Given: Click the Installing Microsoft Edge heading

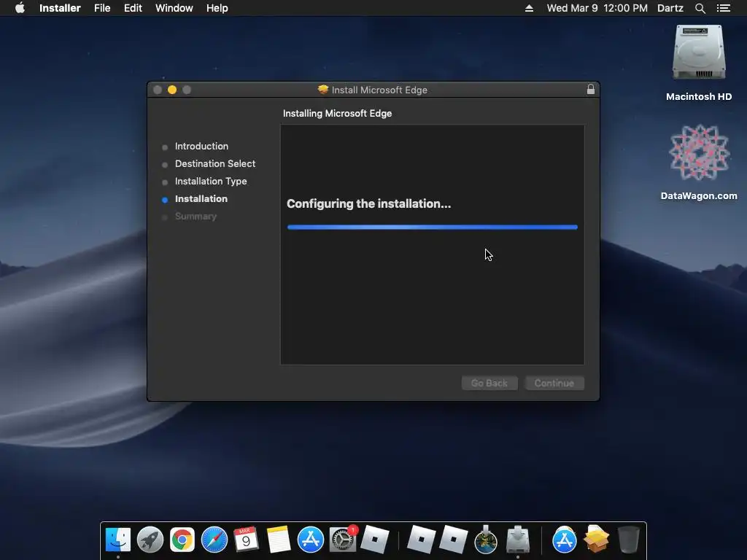Looking at the screenshot, I should [x=337, y=113].
